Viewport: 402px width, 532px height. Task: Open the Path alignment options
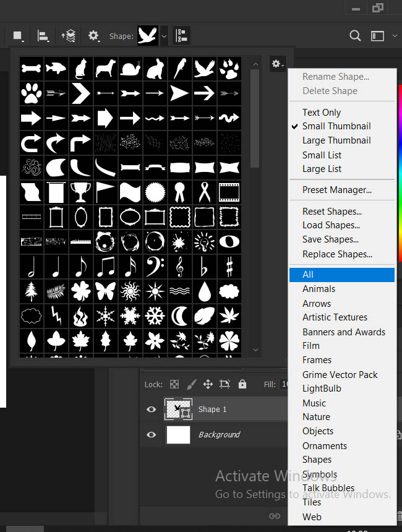pos(43,36)
